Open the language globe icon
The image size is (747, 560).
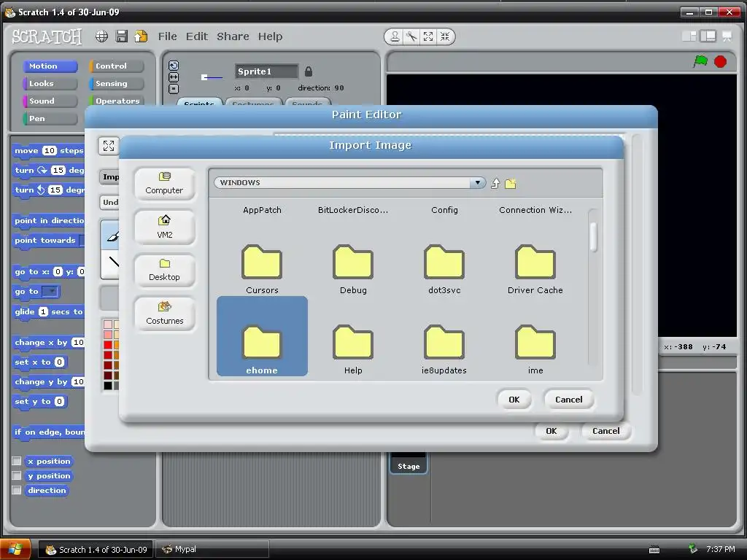click(101, 36)
